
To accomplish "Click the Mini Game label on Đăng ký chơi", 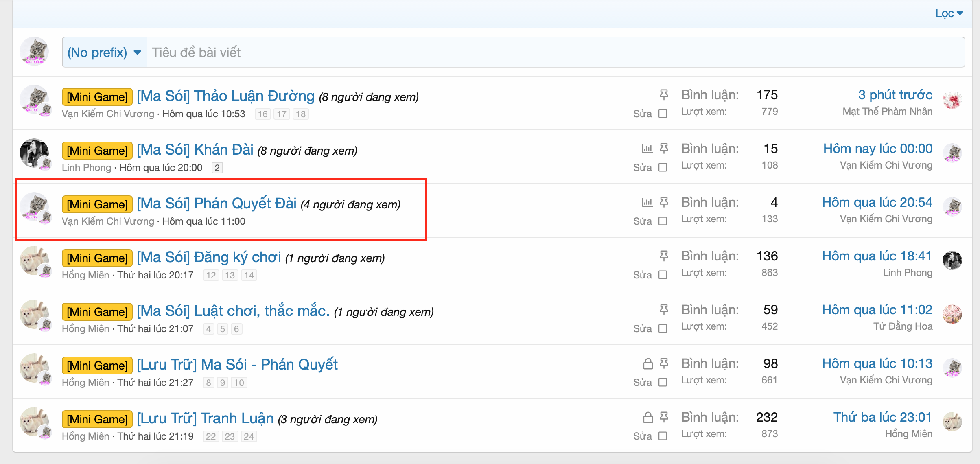I will (x=97, y=258).
